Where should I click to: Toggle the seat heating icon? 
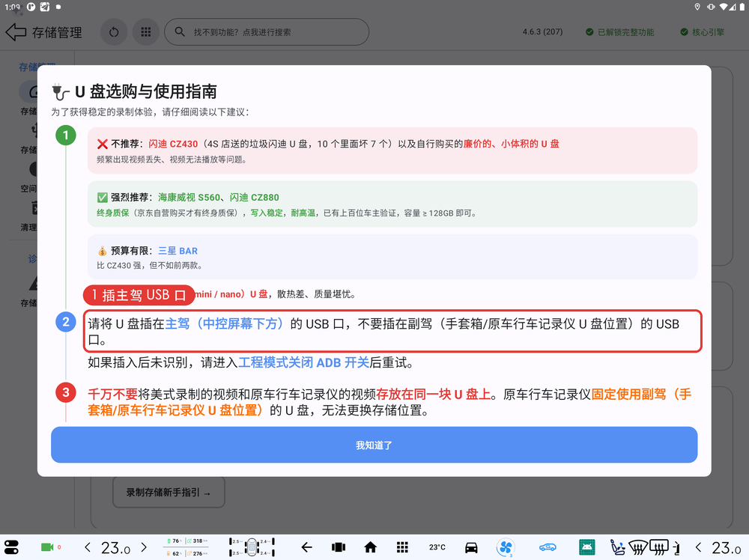coord(618,547)
